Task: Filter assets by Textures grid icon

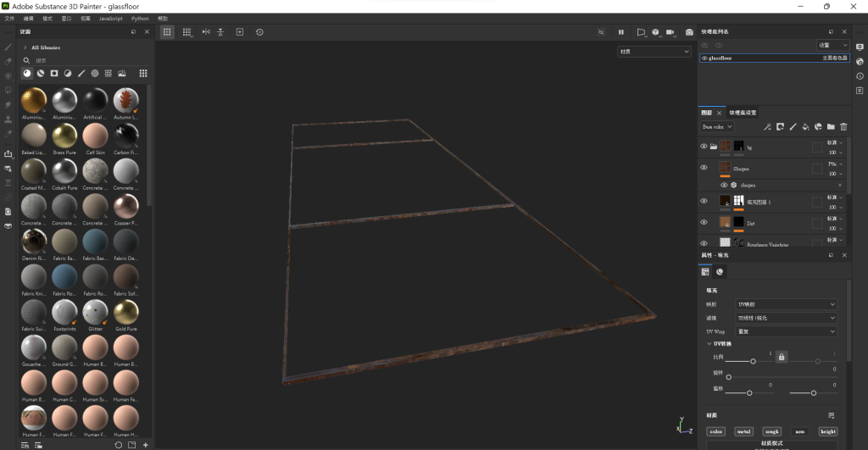Action: 108,73
